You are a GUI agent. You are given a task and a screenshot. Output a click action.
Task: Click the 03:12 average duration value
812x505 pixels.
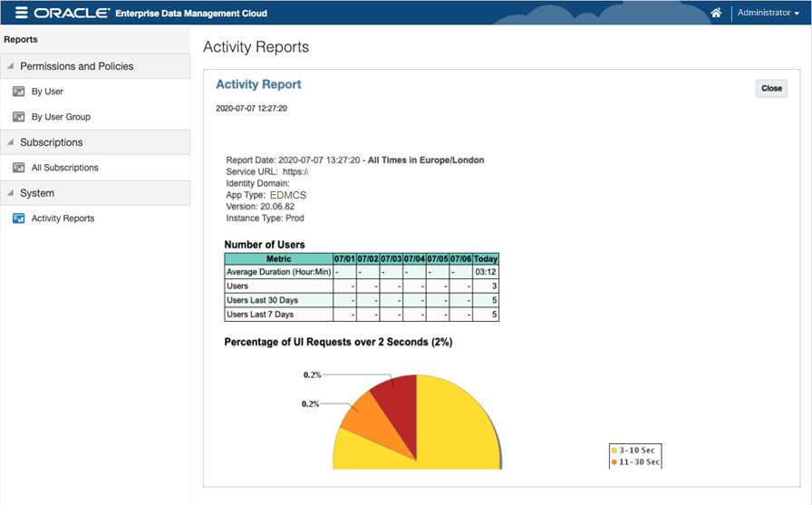click(x=485, y=272)
